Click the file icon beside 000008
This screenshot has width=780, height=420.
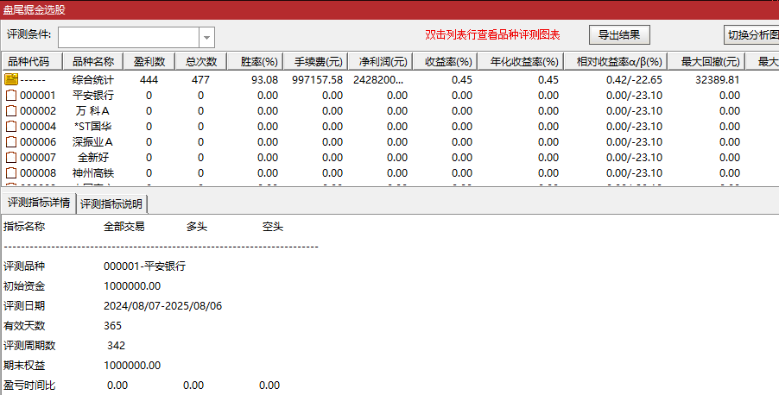11,173
